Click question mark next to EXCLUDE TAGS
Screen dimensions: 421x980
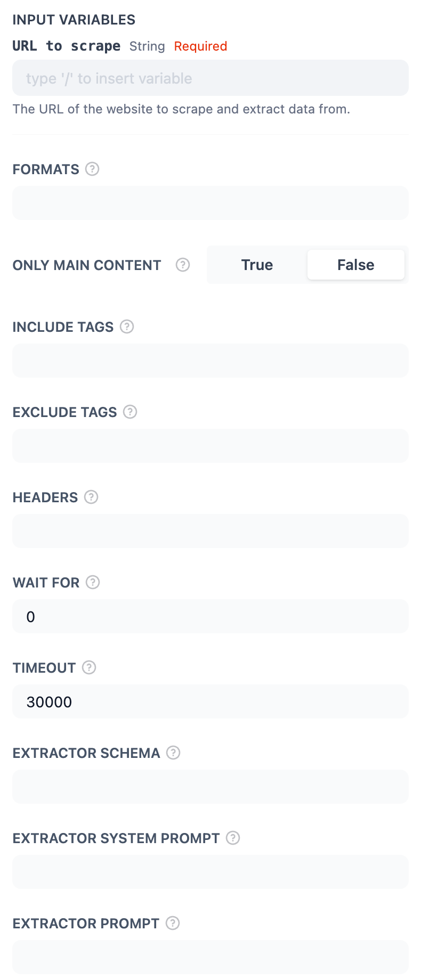tap(130, 412)
